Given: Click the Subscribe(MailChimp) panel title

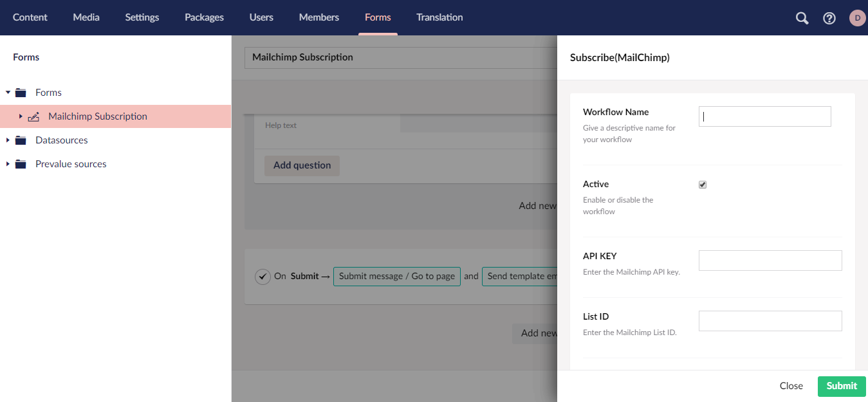Looking at the screenshot, I should [620, 57].
